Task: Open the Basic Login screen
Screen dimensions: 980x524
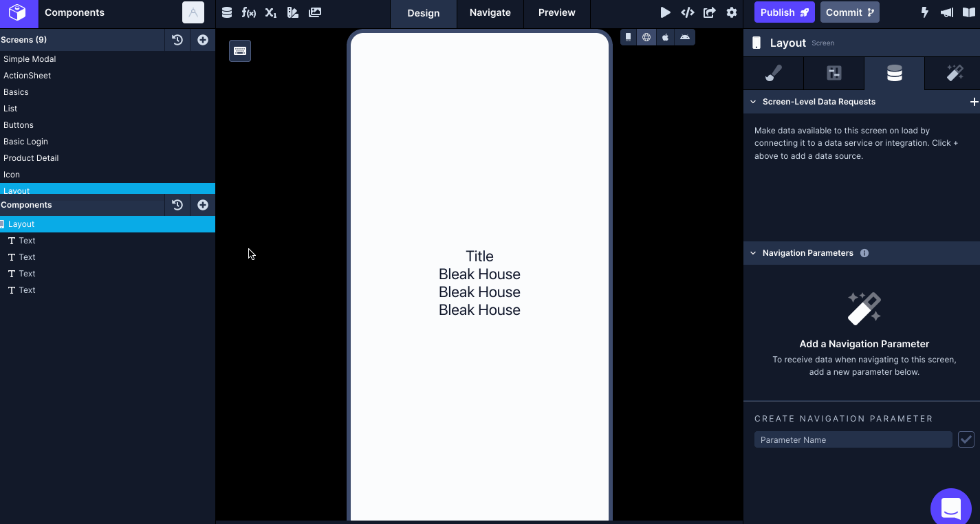Action: pos(107,142)
